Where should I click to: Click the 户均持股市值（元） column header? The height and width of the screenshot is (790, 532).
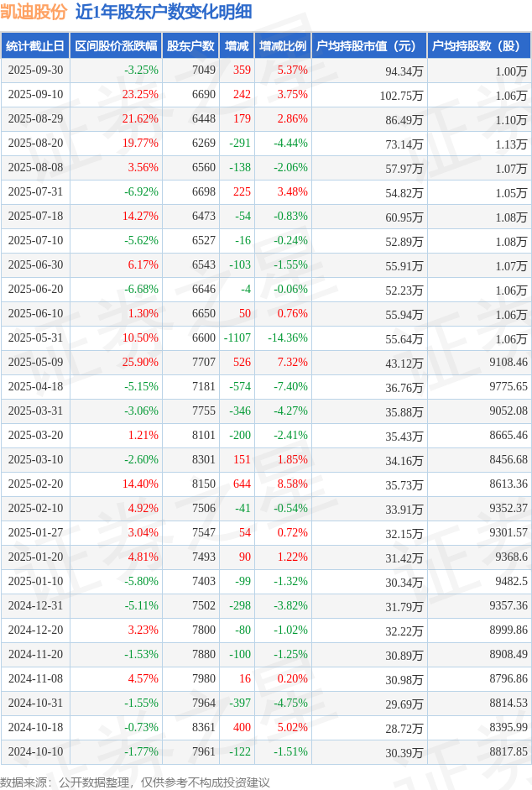(x=369, y=46)
